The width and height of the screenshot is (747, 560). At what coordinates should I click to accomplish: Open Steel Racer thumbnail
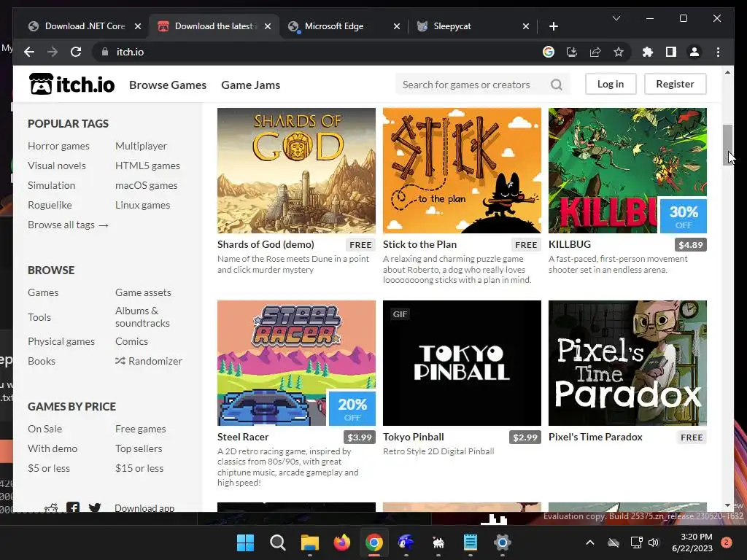pos(296,363)
